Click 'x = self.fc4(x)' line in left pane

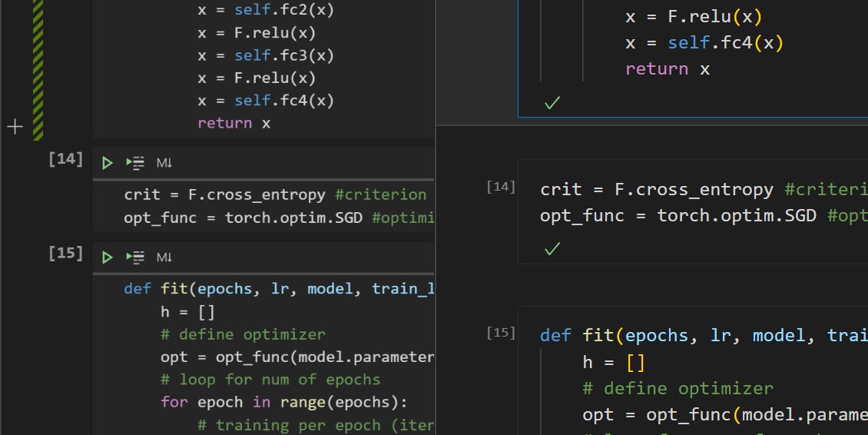(x=266, y=101)
